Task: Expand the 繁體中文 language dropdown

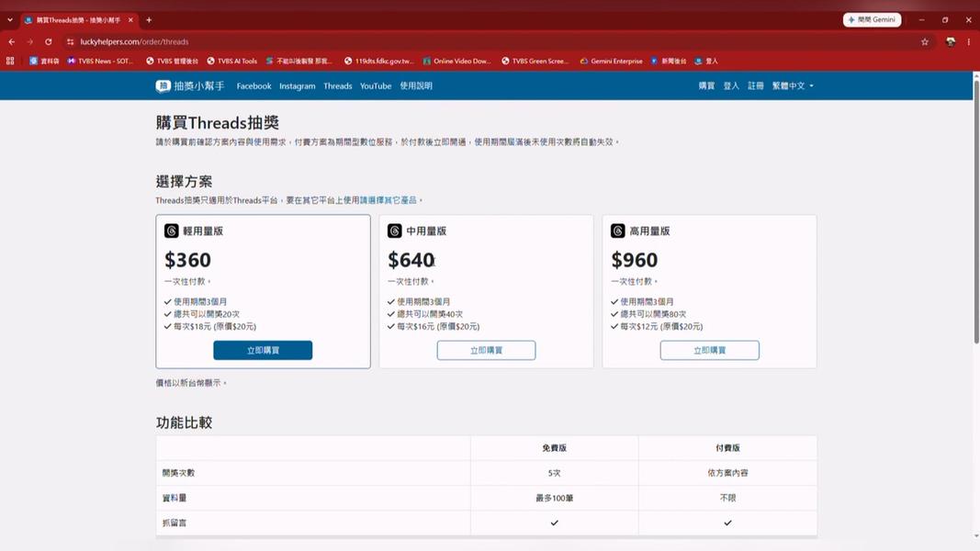Action: (793, 85)
